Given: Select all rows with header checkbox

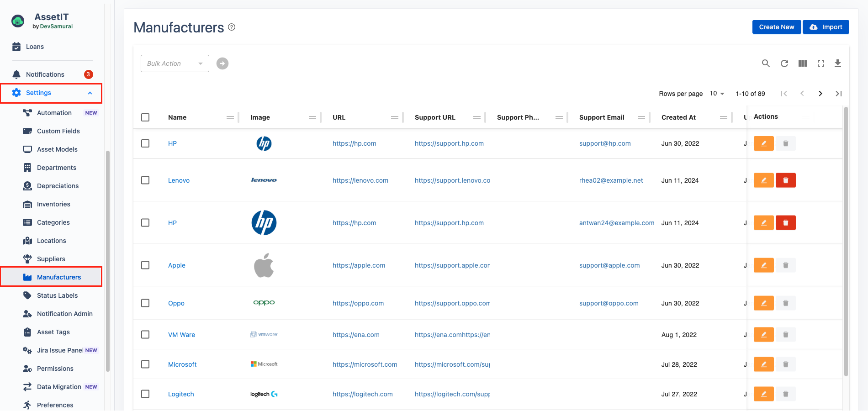Looking at the screenshot, I should [x=145, y=117].
